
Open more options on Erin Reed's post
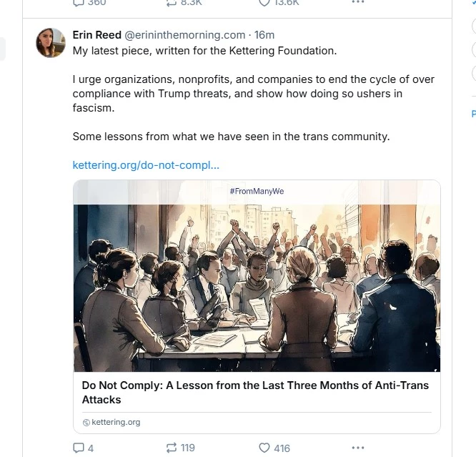pyautogui.click(x=358, y=448)
